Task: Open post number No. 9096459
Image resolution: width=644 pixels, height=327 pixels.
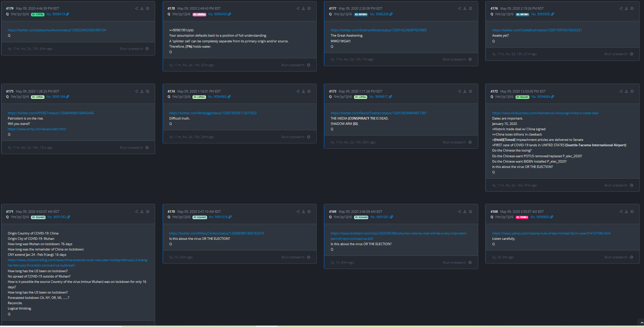Action: click(x=217, y=14)
